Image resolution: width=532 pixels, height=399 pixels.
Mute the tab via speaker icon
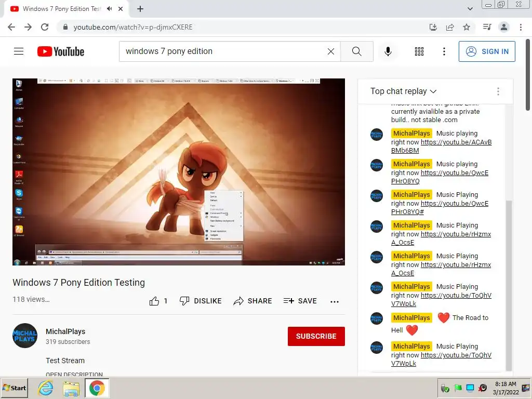pyautogui.click(x=109, y=9)
